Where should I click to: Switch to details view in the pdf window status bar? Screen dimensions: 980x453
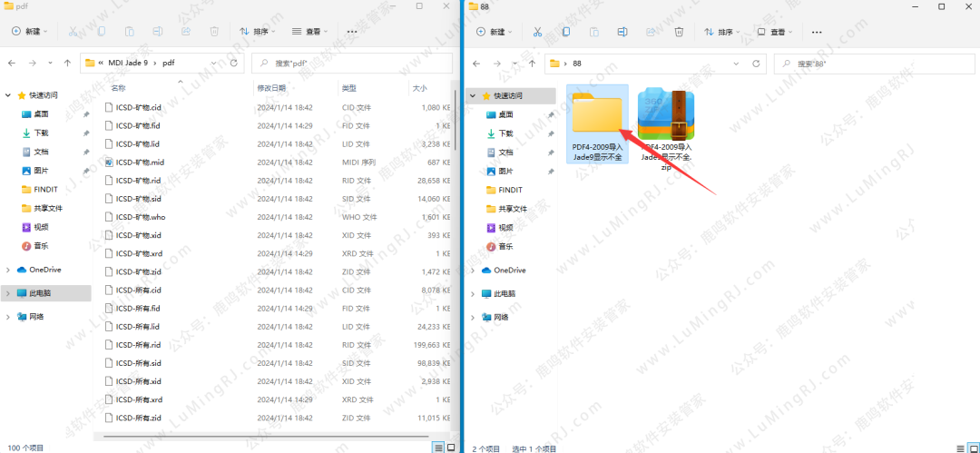tap(439, 448)
